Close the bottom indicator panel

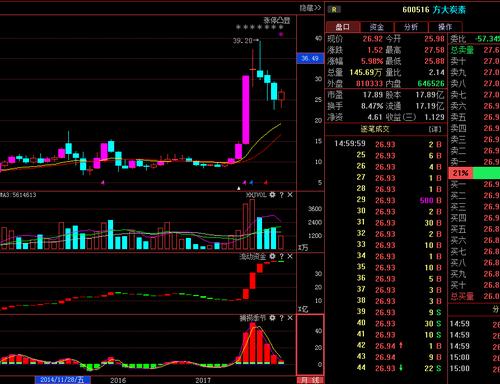(290, 318)
